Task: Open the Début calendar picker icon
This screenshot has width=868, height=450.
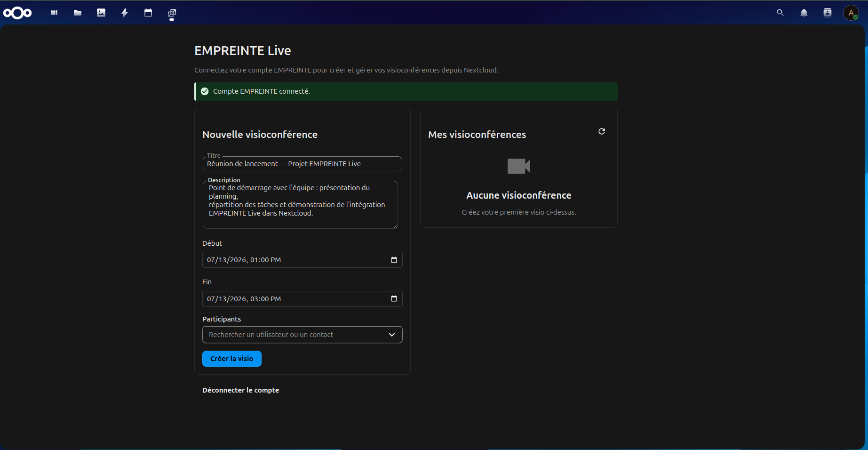Action: [x=394, y=260]
